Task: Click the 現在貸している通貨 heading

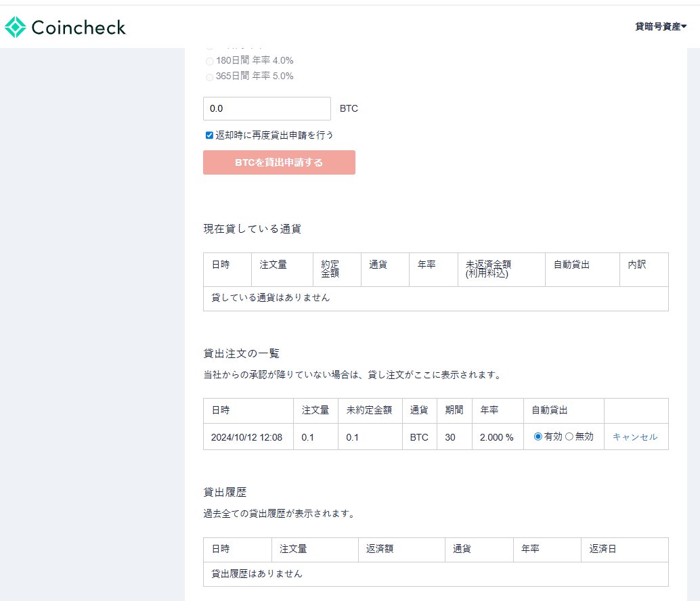Action: point(253,229)
